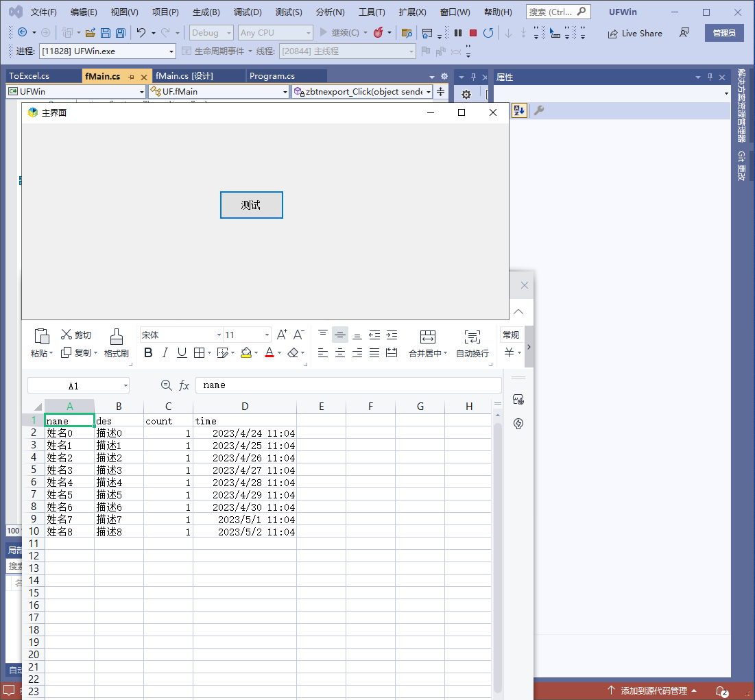The height and width of the screenshot is (700, 755).
Task: Increase font size with A+ icon
Action: point(282,335)
